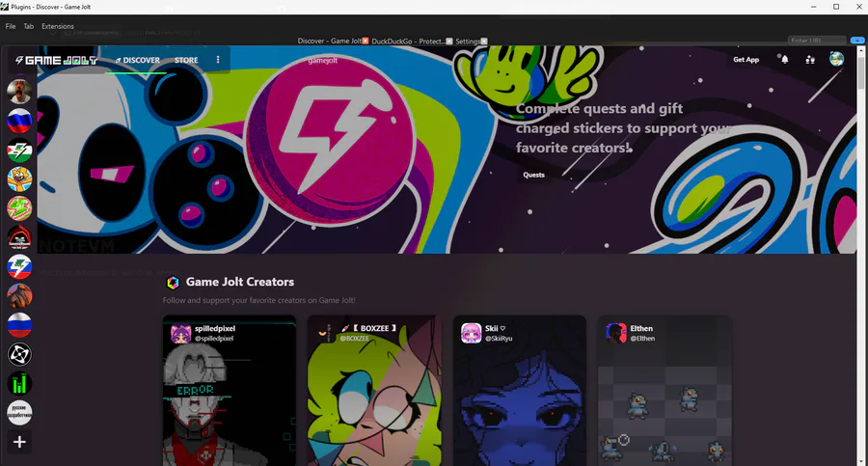This screenshot has height=466, width=868.
Task: Open the shouting man community avatar
Action: coord(19,92)
